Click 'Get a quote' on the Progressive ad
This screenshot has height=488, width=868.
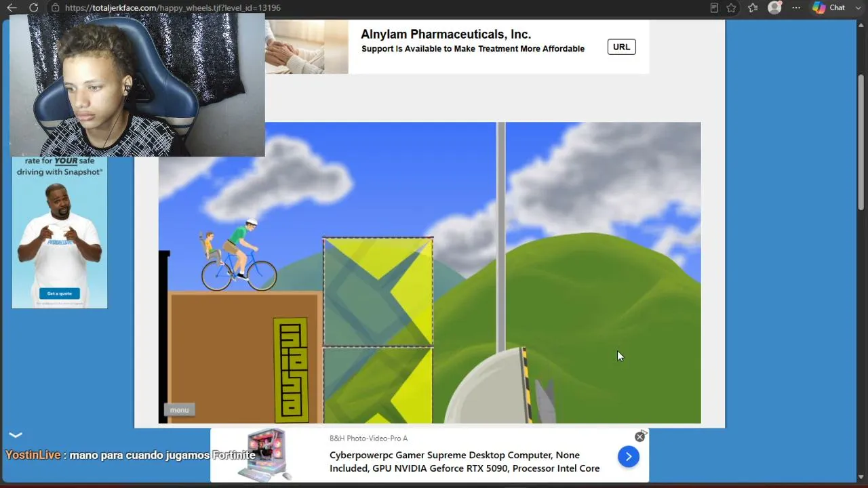coord(60,293)
